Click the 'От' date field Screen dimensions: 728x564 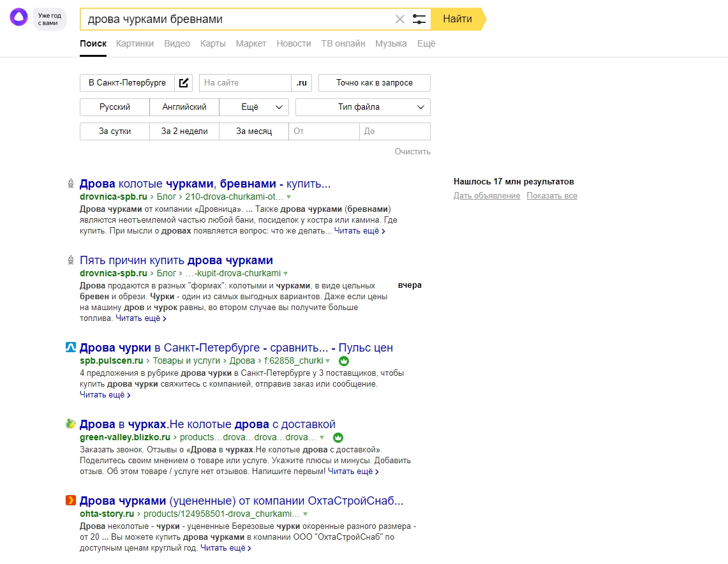click(324, 131)
